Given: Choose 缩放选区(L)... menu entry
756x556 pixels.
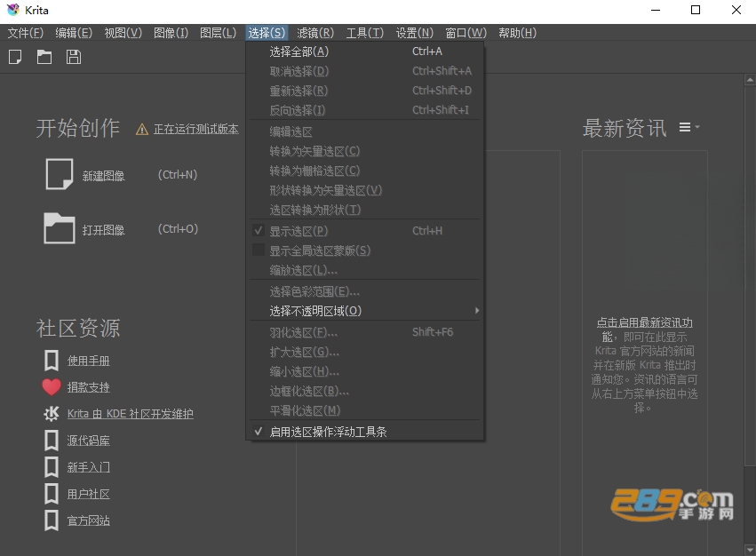Looking at the screenshot, I should pos(365,271).
